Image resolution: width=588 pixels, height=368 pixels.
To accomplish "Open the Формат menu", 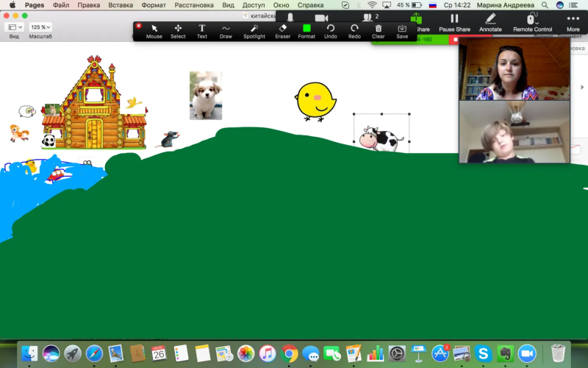I will point(154,5).
